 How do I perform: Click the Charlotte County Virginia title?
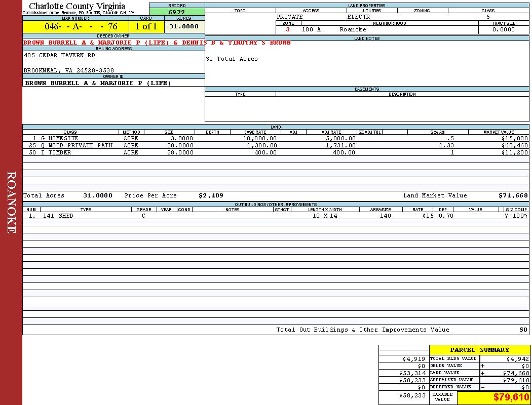(x=77, y=6)
